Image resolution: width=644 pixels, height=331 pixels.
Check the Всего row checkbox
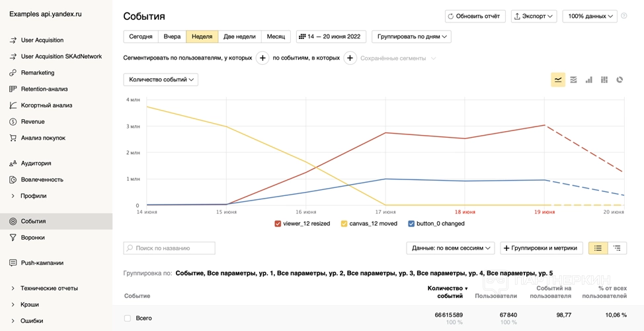coord(128,318)
